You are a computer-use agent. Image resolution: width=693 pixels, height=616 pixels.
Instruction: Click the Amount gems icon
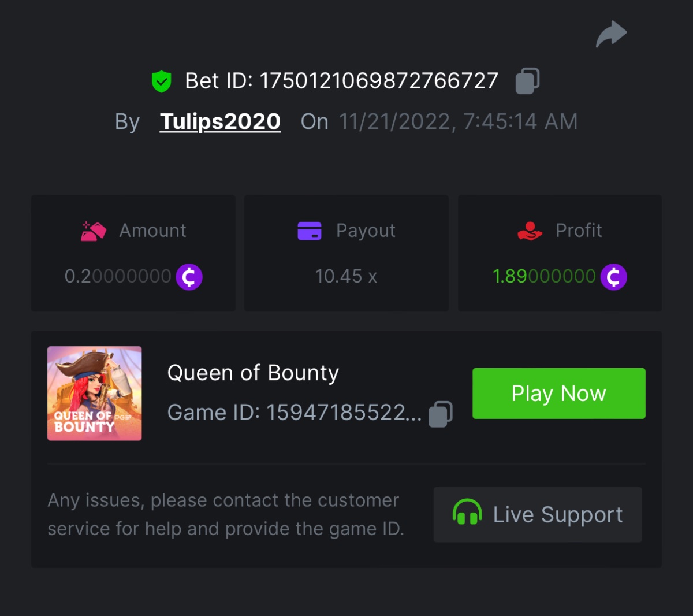click(x=94, y=231)
